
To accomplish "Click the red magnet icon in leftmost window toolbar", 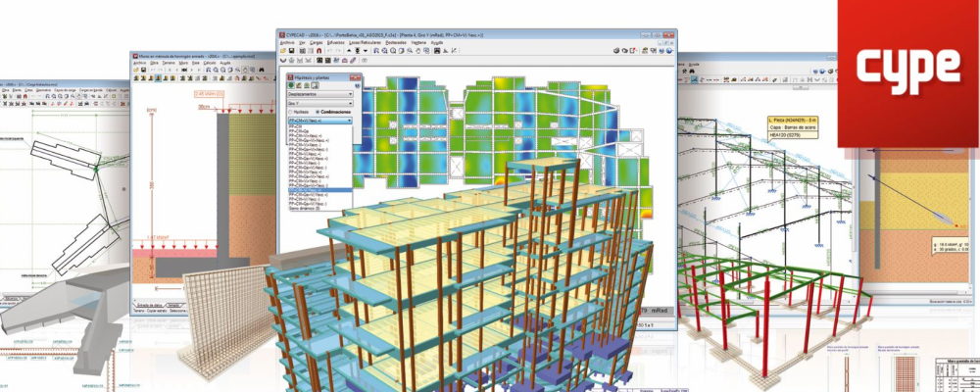I will coord(25,96).
